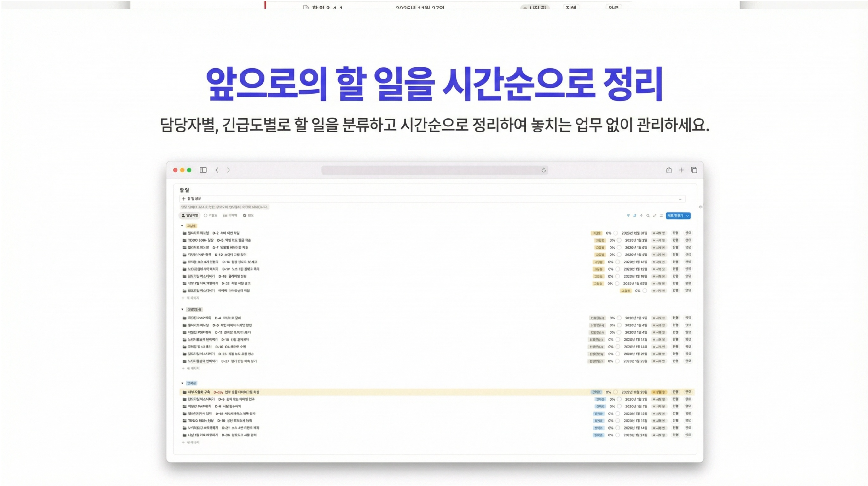Click the magnifier search icon in database toolbar
This screenshot has height=486, width=868.
648,215
